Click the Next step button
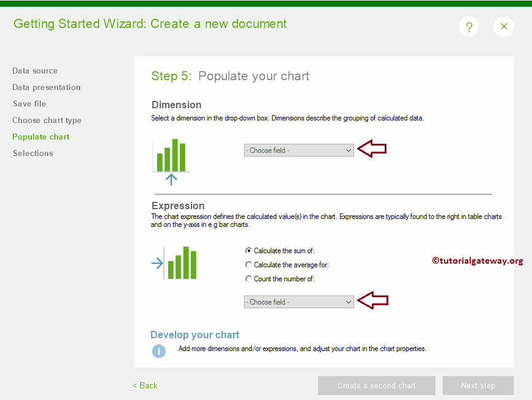The width and height of the screenshot is (532, 400). (x=478, y=385)
